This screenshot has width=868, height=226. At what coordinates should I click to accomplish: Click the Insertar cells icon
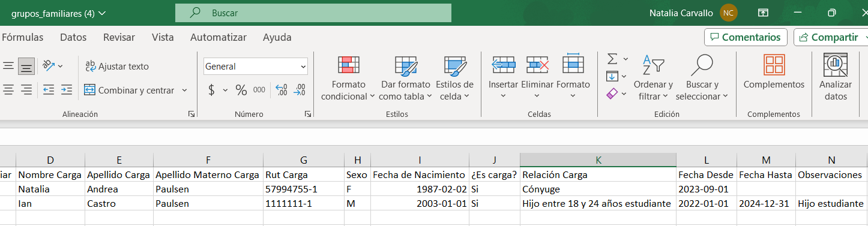[503, 64]
